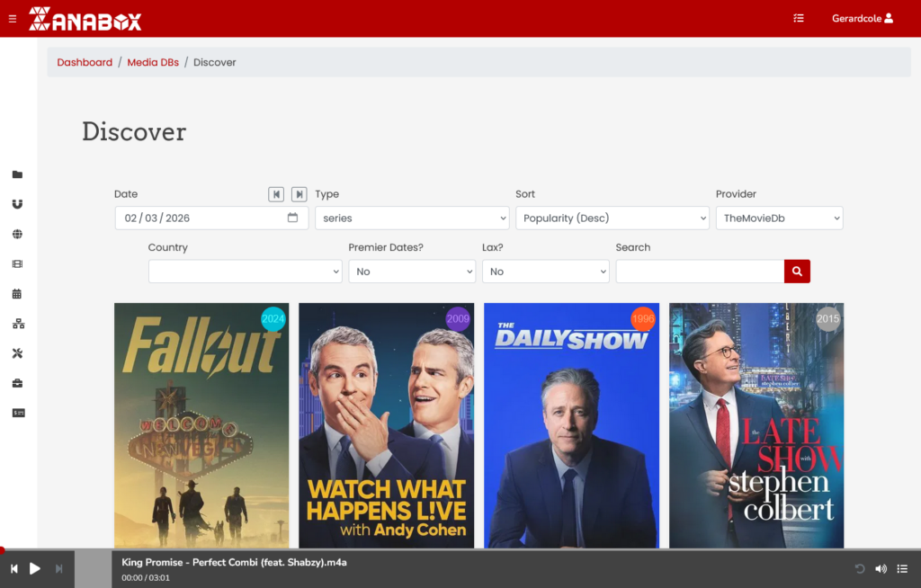Open the Type dropdown showing series

(x=412, y=218)
